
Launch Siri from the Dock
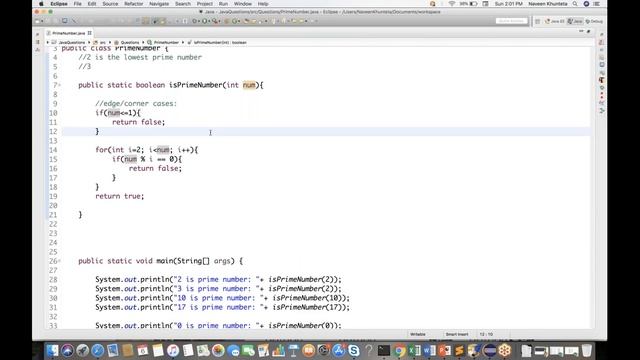[67, 351]
